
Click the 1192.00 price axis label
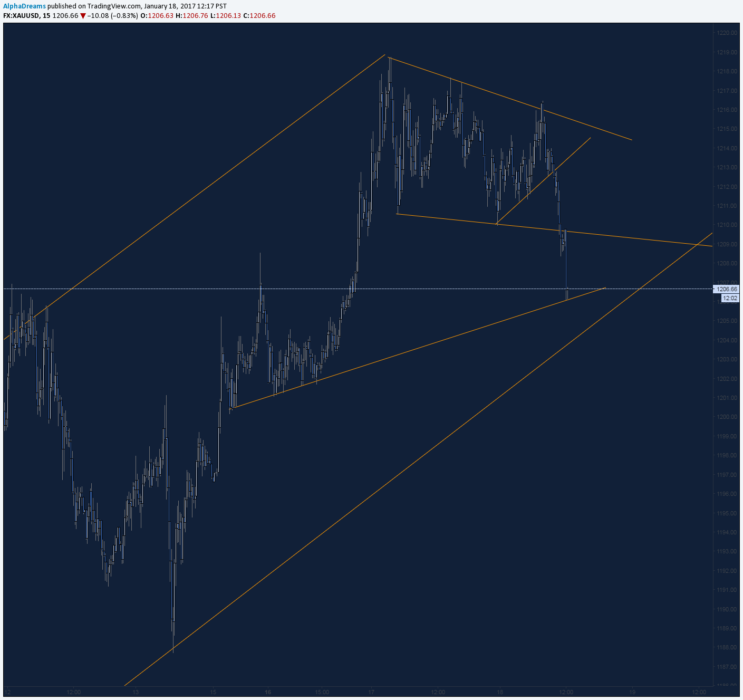pos(727,571)
